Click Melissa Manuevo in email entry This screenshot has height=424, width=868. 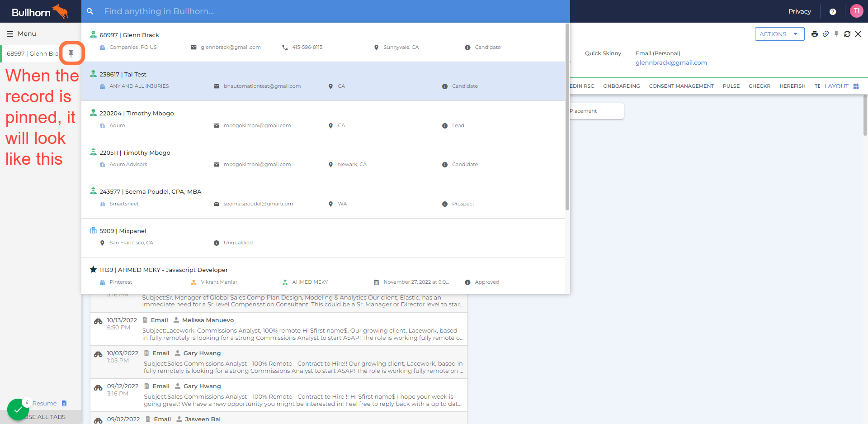click(208, 320)
